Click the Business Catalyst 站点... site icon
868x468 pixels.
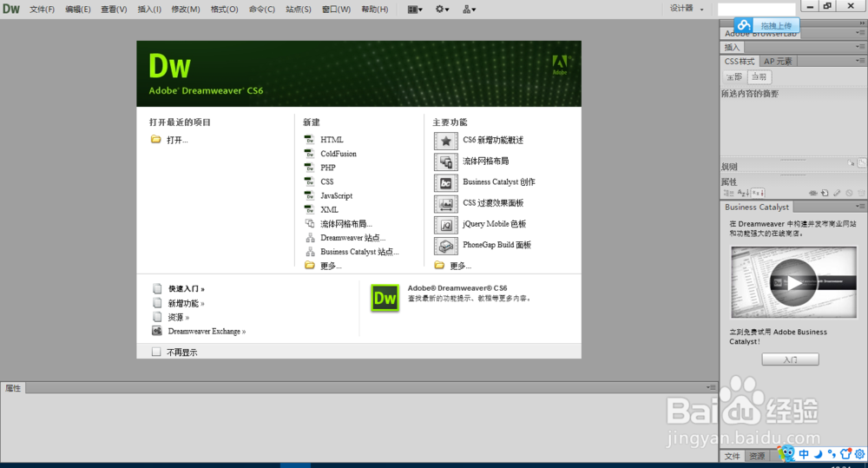pyautogui.click(x=310, y=252)
